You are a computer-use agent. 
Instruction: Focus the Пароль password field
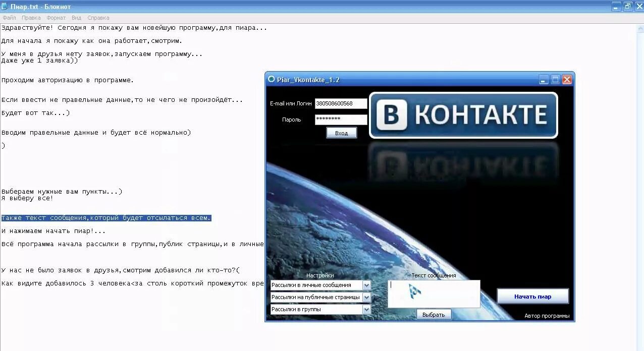(341, 120)
